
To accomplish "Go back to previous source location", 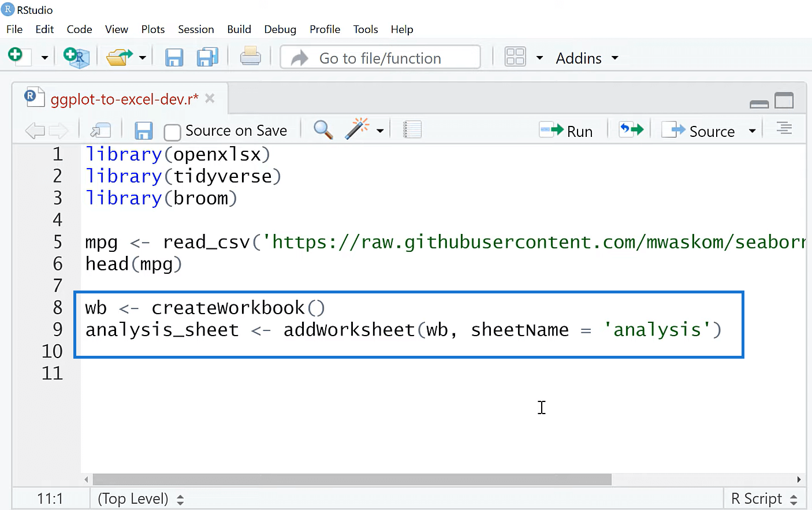I will (x=35, y=131).
